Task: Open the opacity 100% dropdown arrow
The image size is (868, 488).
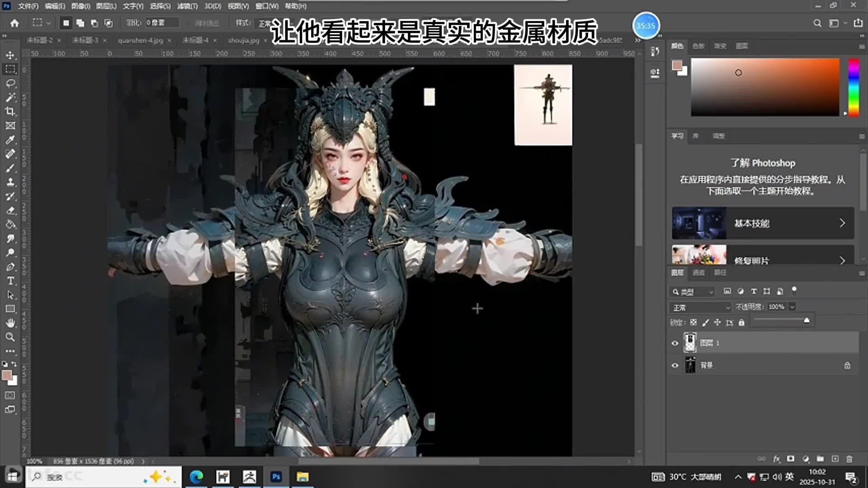Action: pyautogui.click(x=792, y=307)
